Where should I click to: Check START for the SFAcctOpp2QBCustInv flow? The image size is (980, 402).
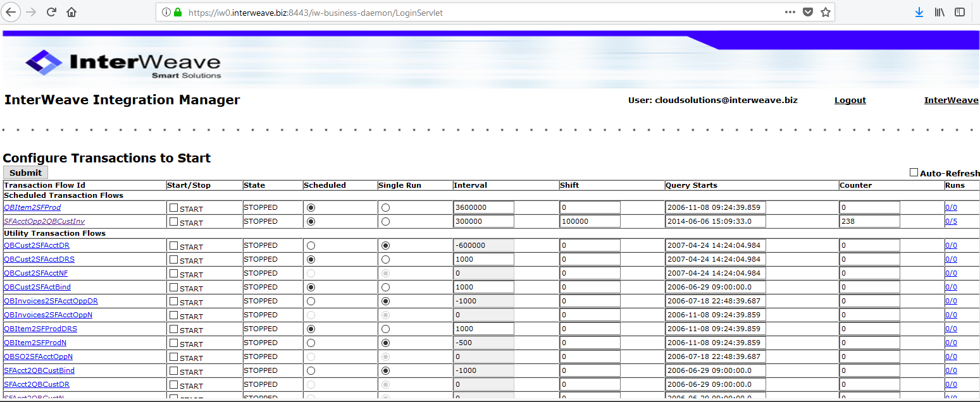coord(173,221)
